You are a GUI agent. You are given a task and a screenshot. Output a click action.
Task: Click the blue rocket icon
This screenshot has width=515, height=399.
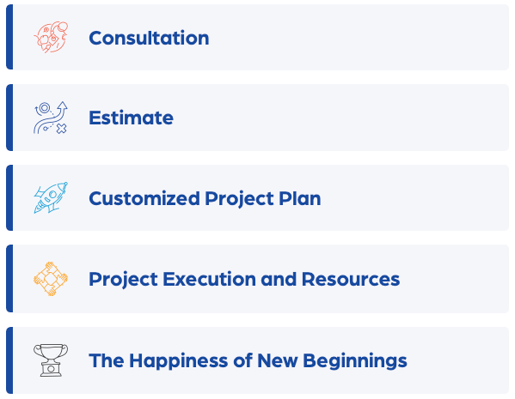point(51,198)
